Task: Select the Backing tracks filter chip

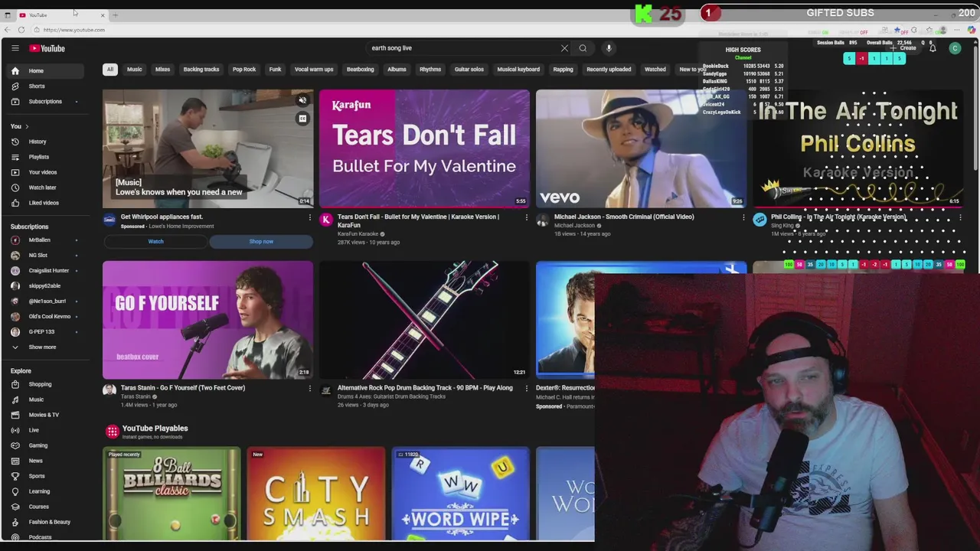Action: coord(201,70)
